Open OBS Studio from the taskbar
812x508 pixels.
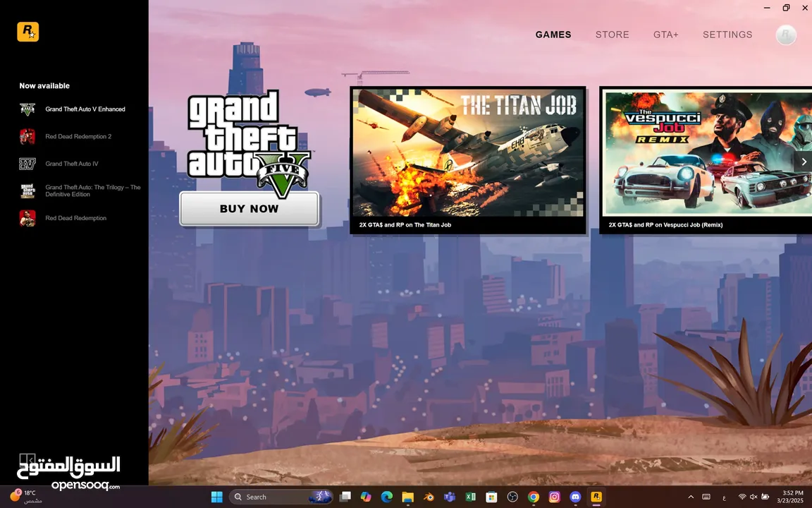(512, 497)
